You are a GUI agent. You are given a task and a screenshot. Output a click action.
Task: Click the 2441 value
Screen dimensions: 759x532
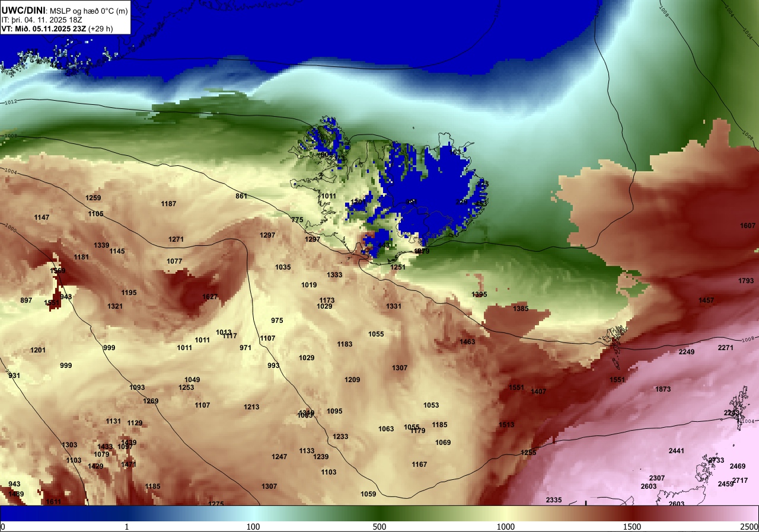pyautogui.click(x=677, y=451)
